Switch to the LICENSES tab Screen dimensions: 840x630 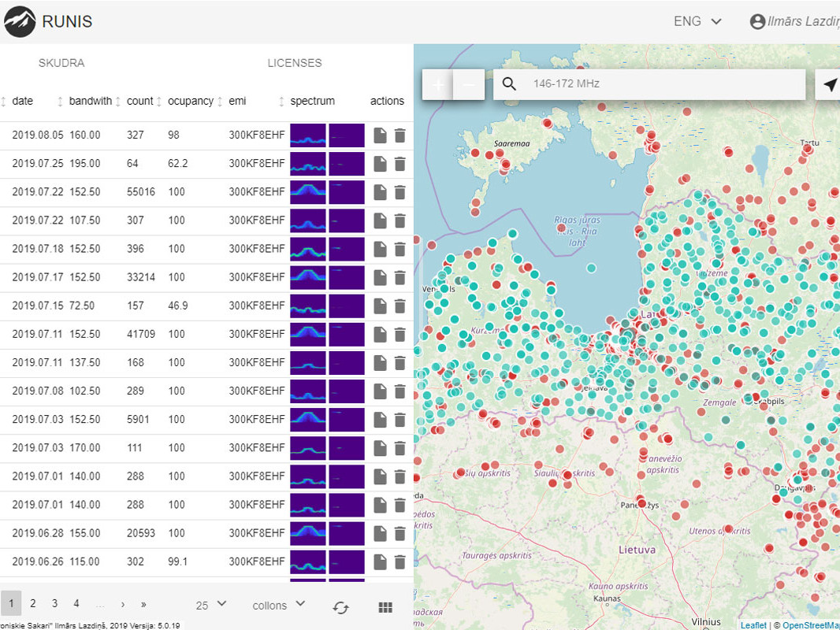(294, 63)
